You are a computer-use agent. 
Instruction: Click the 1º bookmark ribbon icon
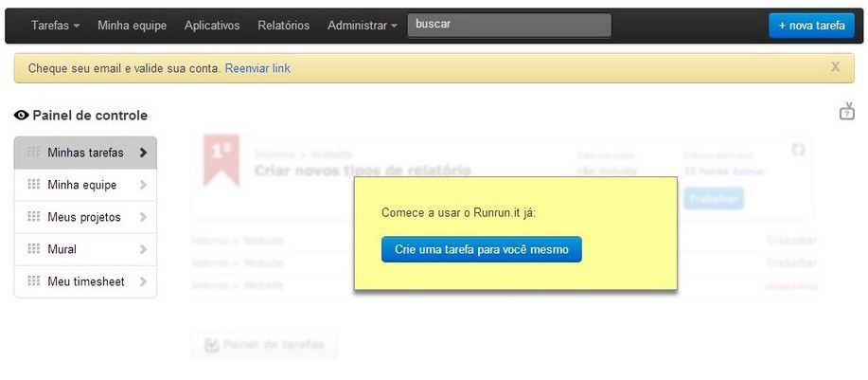point(221,159)
